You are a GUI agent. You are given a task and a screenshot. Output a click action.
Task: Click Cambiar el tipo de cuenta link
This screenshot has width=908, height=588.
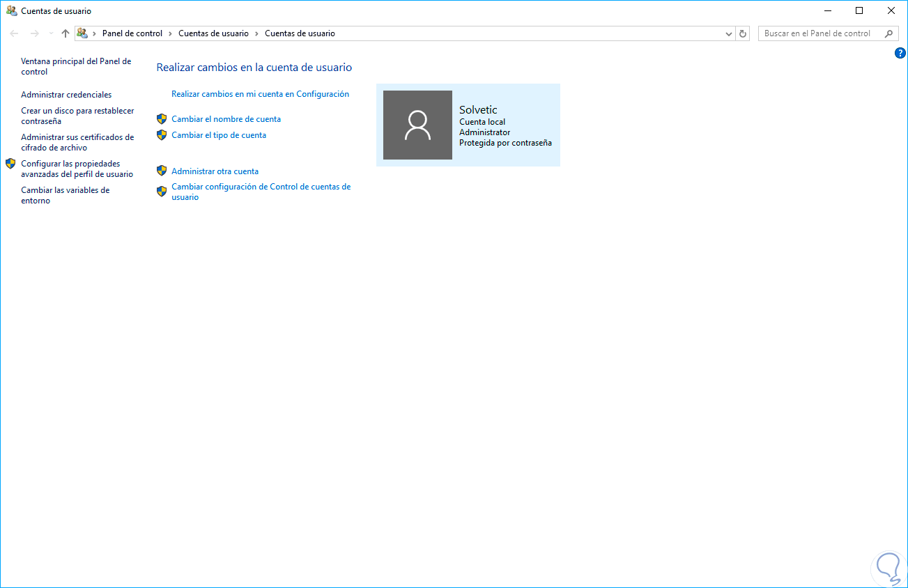[219, 135]
